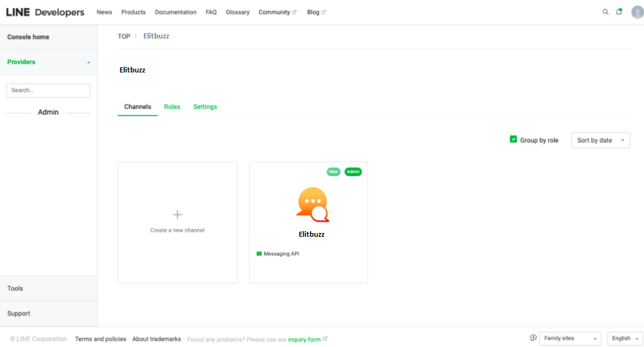Open the user profile avatar
644x347 pixels.
[x=636, y=12]
